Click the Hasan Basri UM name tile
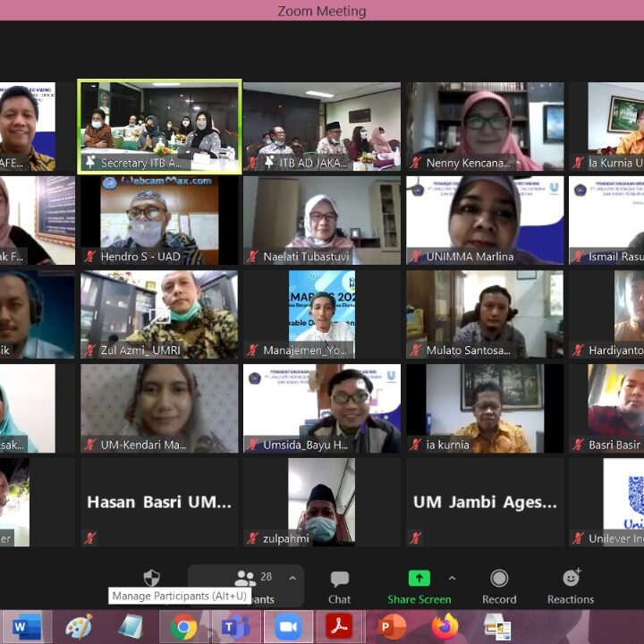 tap(159, 503)
